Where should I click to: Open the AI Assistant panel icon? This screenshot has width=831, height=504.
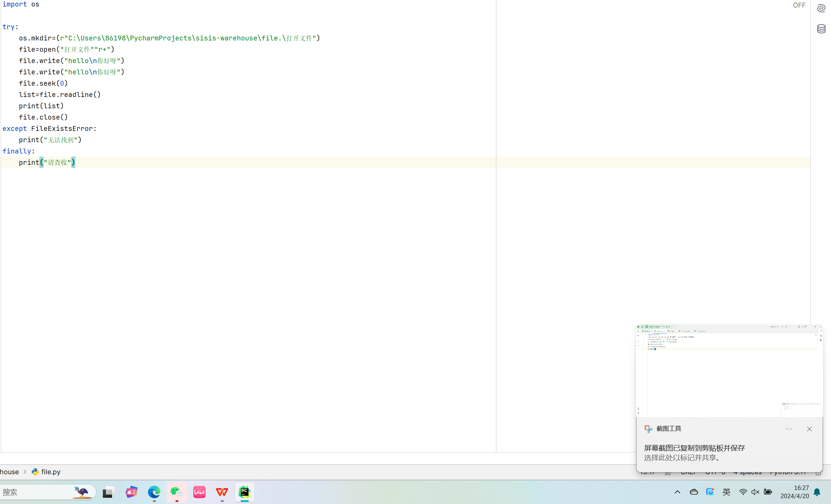[821, 8]
